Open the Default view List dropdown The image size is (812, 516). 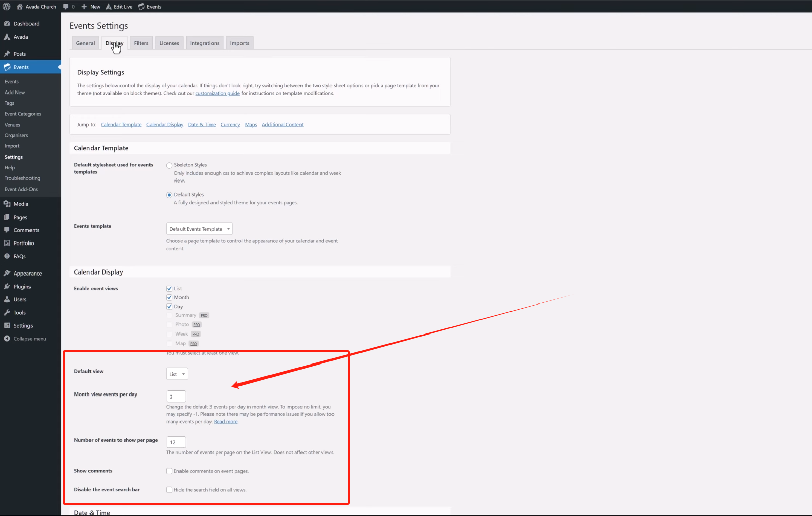177,374
